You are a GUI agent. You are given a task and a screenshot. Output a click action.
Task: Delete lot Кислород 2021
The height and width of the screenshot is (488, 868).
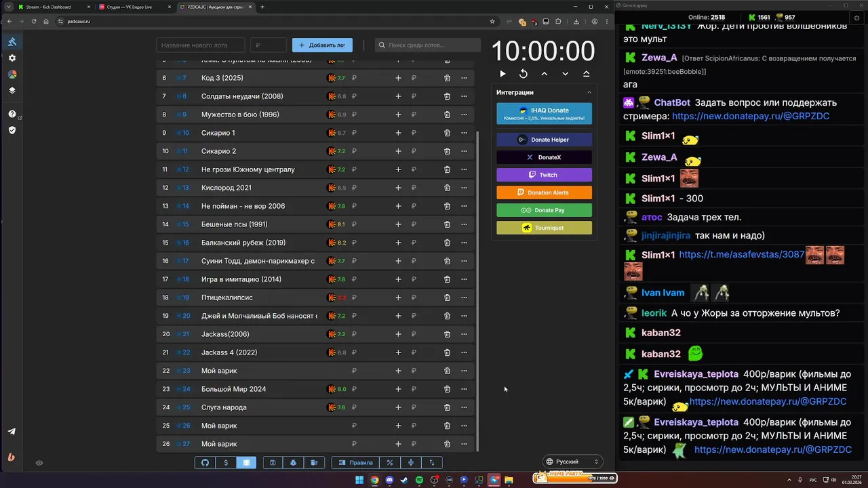tap(447, 188)
